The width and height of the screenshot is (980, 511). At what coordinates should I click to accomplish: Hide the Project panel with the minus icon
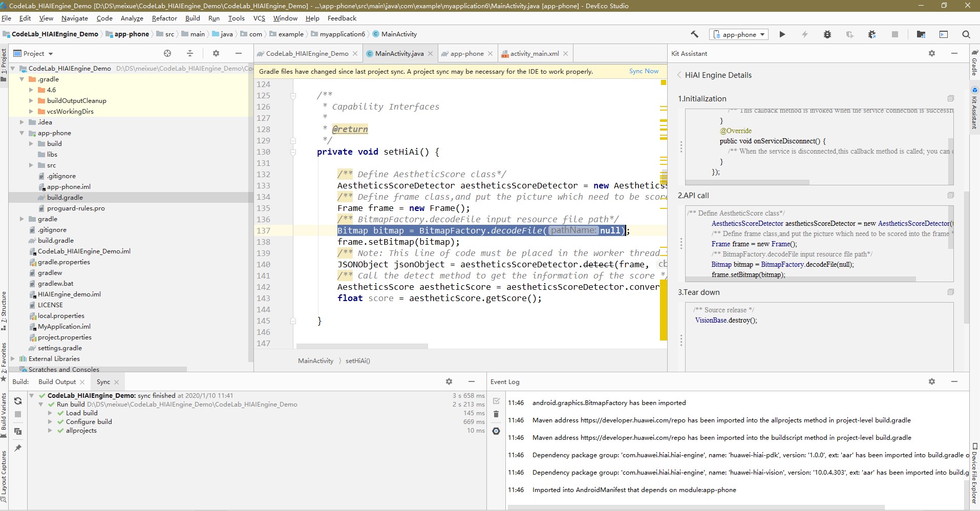point(239,53)
